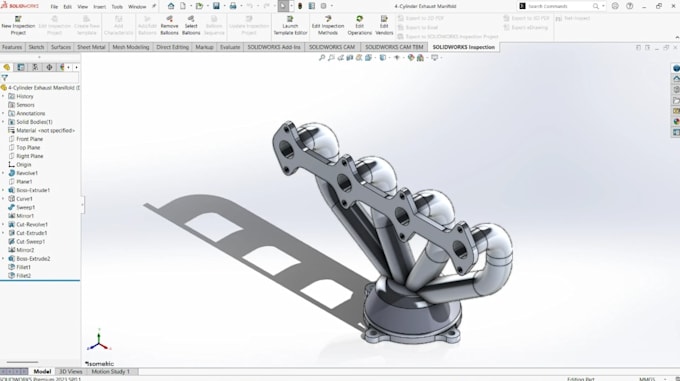Screen dimensions: 680x381
Task: Click the feature tree filter funnel icon
Action: pos(5,78)
